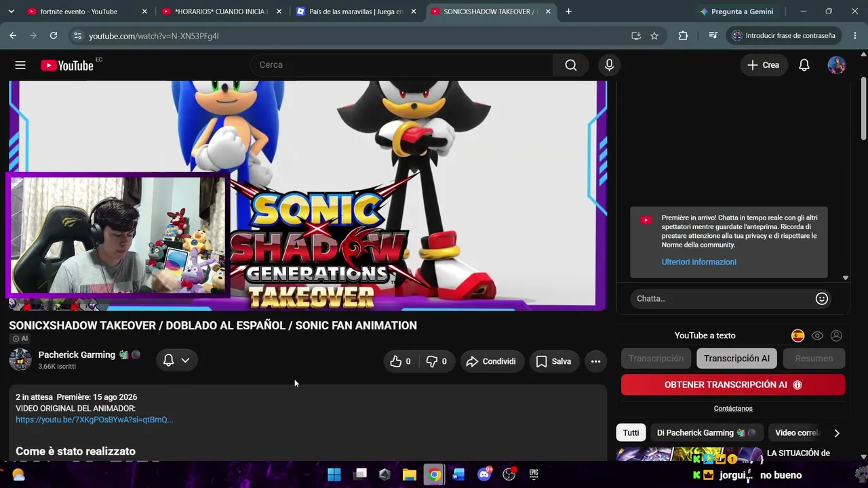Share the video via Condividi
The width and height of the screenshot is (868, 488).
[x=491, y=361]
